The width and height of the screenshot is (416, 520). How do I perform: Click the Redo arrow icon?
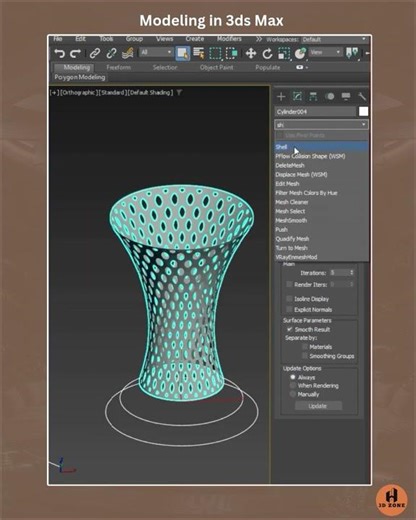[76, 53]
